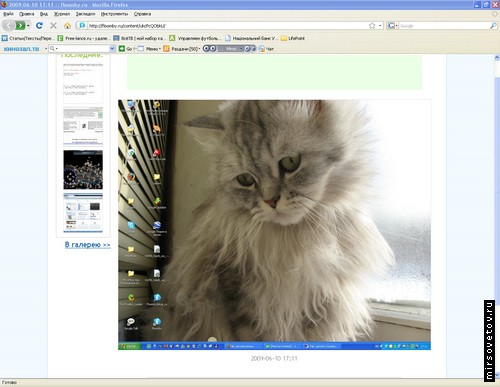This screenshot has width=500, height=387.
Task: Click the site identity icon beside the URL
Action: pyautogui.click(x=82, y=25)
